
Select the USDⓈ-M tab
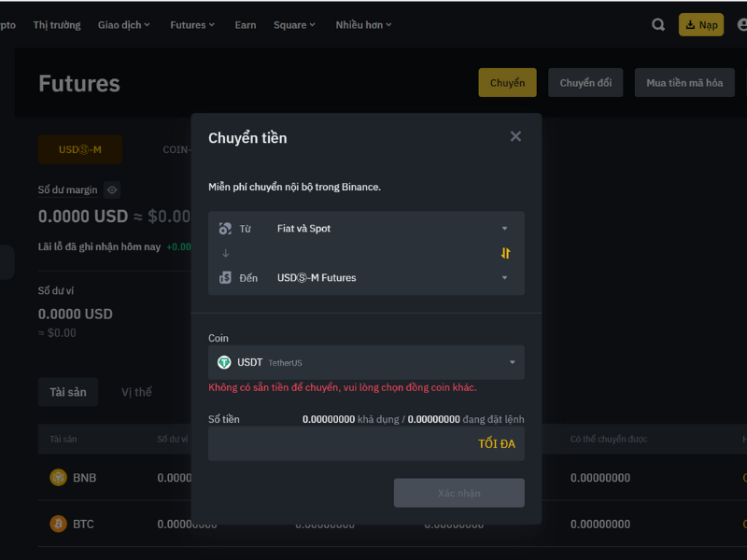[80, 149]
